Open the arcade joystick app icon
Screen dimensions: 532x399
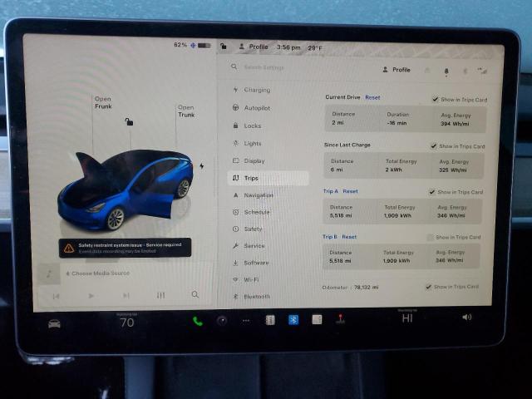(340, 319)
